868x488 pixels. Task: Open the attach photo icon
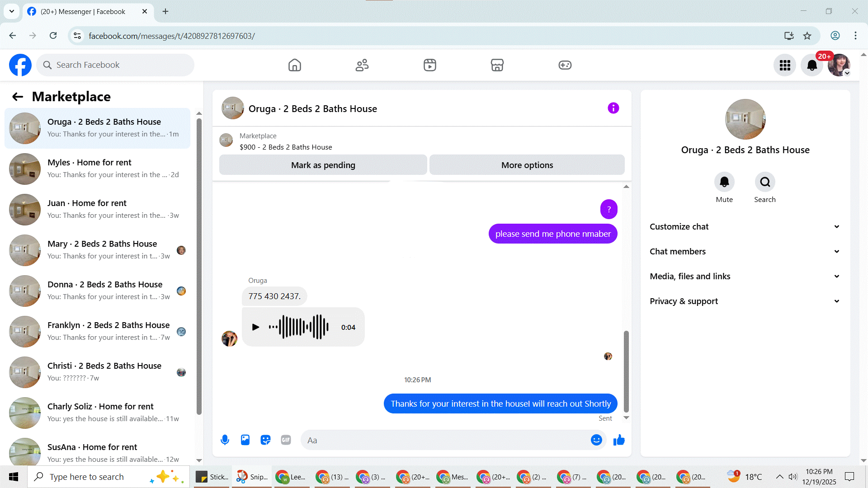(x=245, y=440)
